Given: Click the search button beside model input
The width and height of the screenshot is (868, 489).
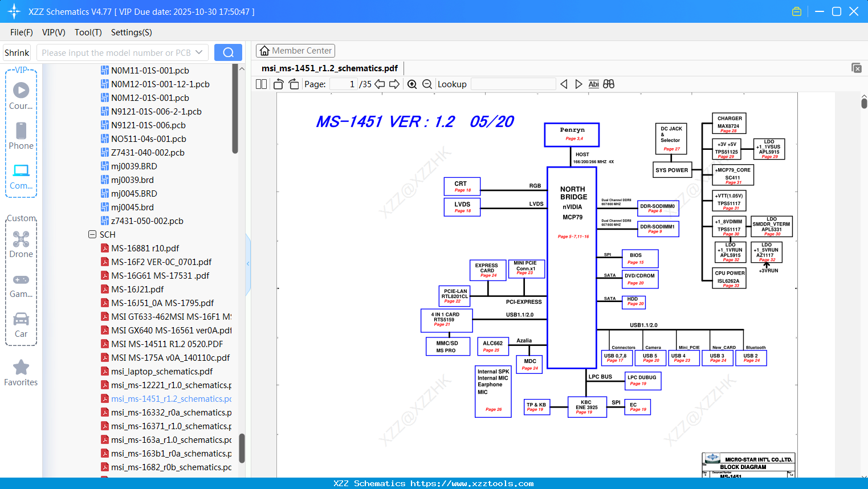Looking at the screenshot, I should 228,52.
